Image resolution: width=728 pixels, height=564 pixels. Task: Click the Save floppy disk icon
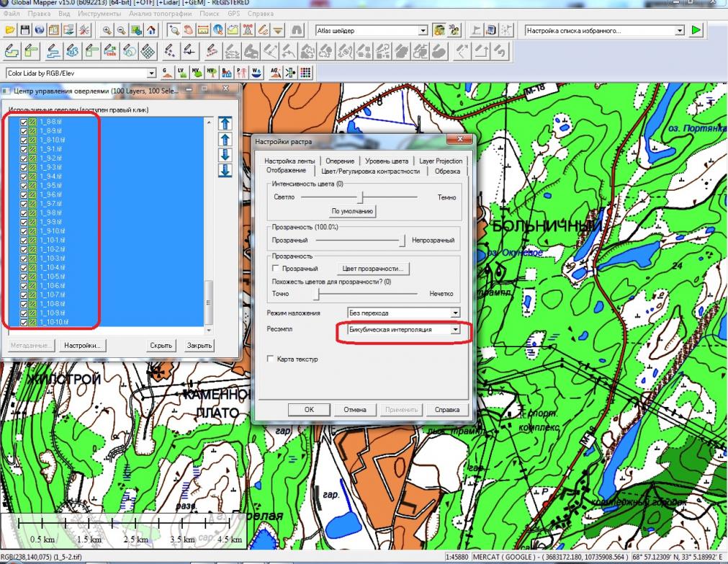click(24, 30)
